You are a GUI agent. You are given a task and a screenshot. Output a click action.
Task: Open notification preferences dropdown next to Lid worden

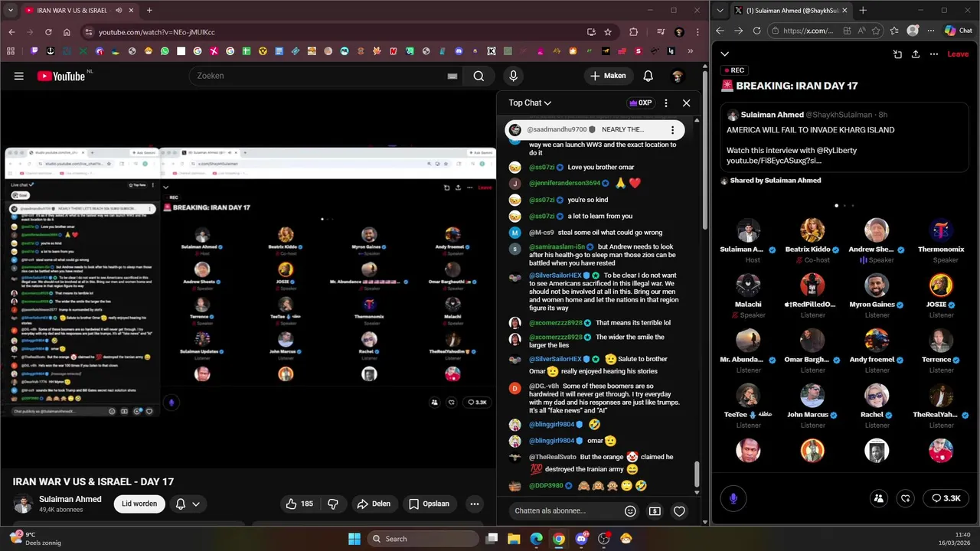click(x=188, y=504)
